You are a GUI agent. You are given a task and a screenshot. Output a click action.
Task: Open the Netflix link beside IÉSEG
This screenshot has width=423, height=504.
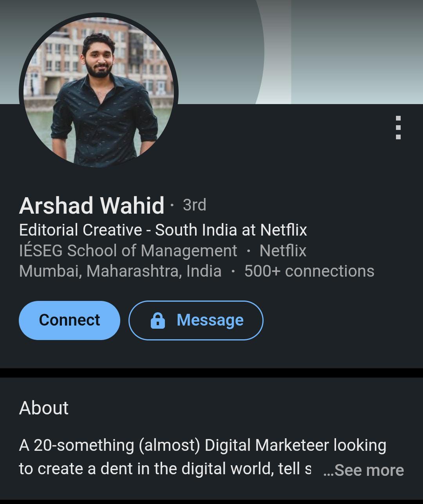tap(283, 251)
